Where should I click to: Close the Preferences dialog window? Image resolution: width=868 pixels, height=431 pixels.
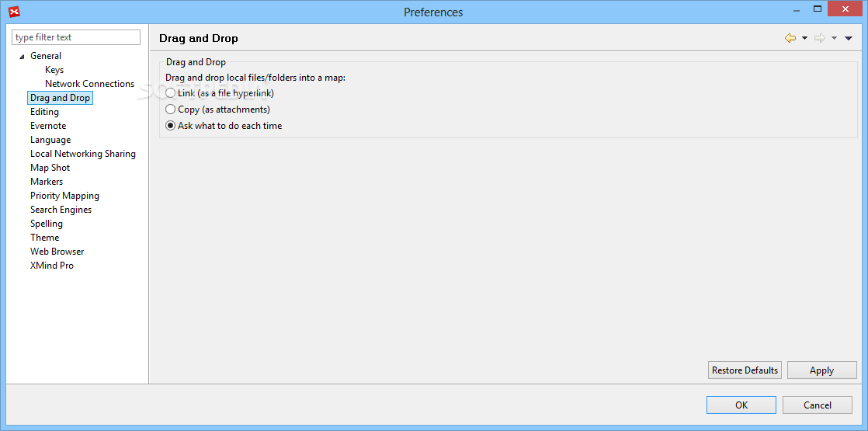pyautogui.click(x=845, y=9)
